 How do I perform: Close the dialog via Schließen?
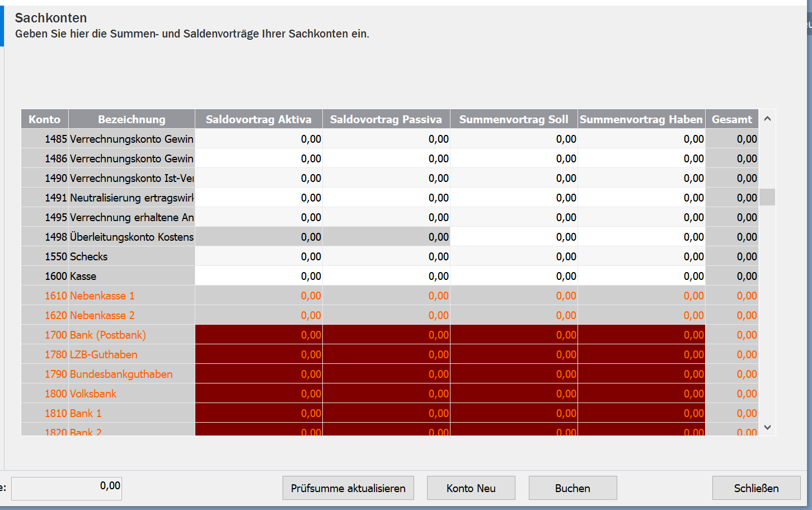tap(757, 488)
